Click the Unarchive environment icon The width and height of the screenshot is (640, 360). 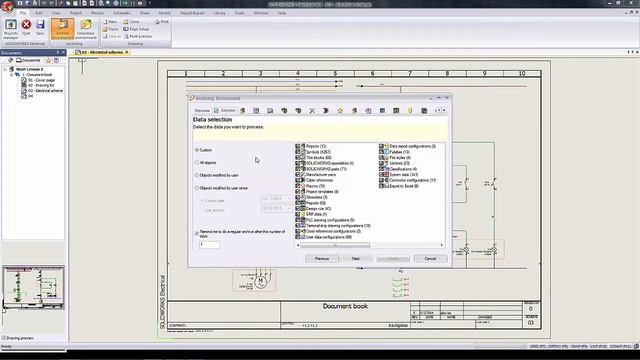tap(86, 29)
